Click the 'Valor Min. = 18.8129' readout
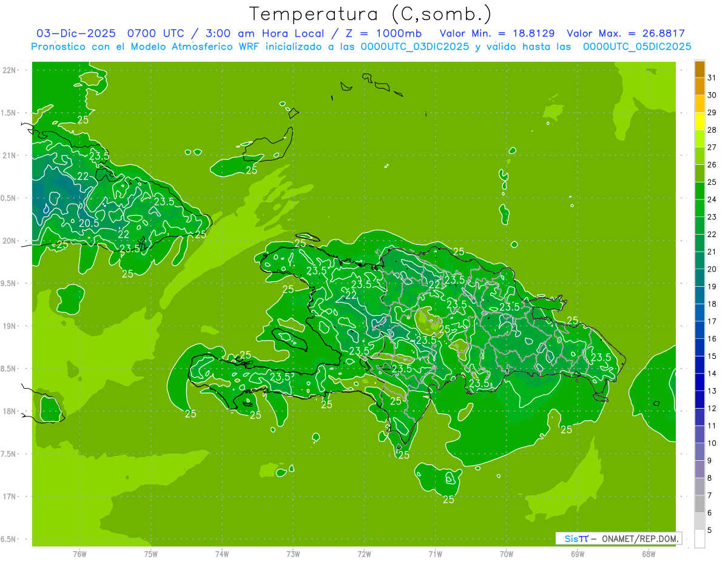Screen dimensions: 728x562 click(497, 33)
